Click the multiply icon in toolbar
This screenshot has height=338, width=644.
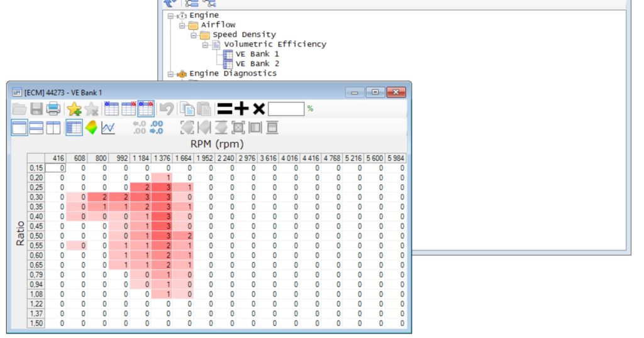(258, 109)
